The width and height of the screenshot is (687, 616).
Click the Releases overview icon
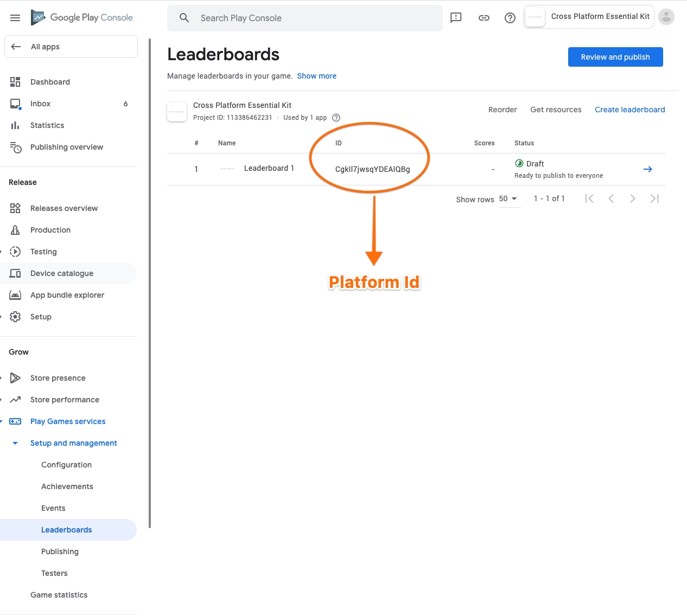[15, 208]
